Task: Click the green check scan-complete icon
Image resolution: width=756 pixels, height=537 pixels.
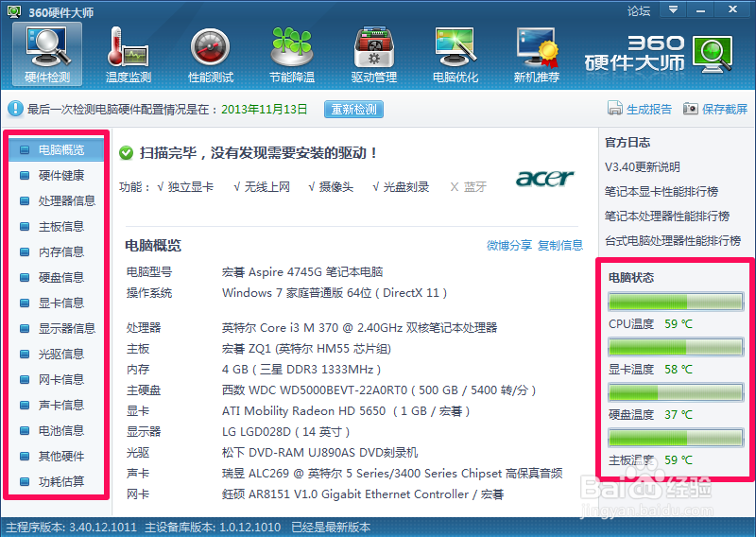Action: pyautogui.click(x=127, y=153)
